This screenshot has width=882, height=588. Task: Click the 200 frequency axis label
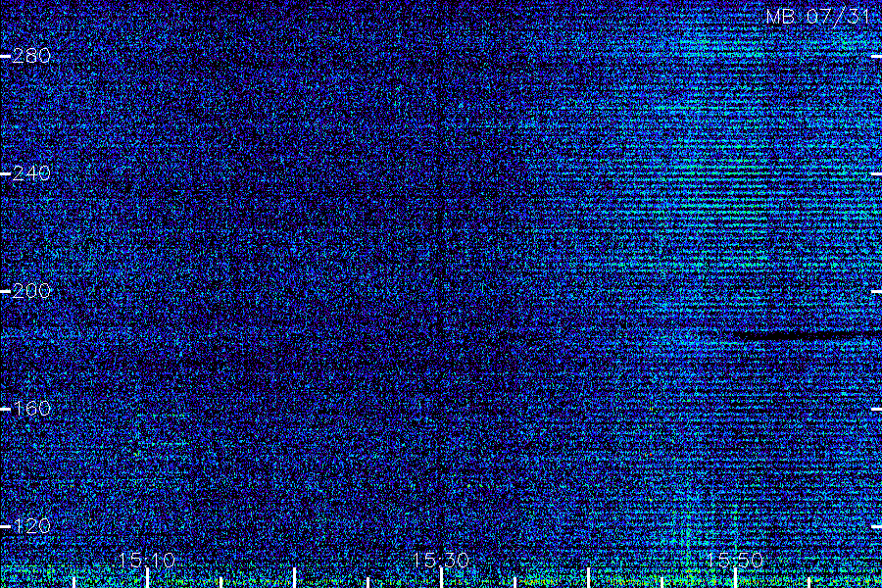pyautogui.click(x=31, y=291)
